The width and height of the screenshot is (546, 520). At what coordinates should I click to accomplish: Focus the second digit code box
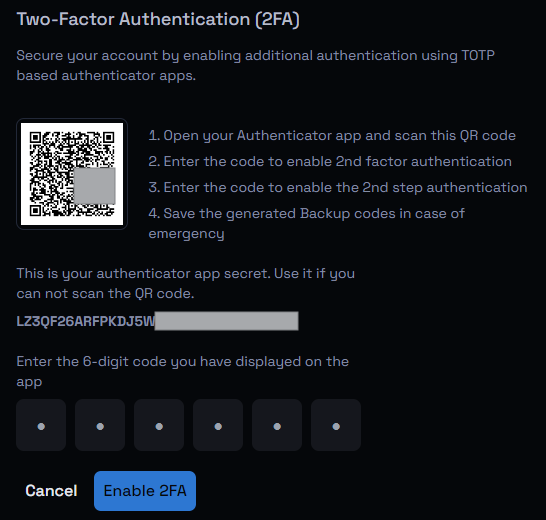pyautogui.click(x=100, y=425)
